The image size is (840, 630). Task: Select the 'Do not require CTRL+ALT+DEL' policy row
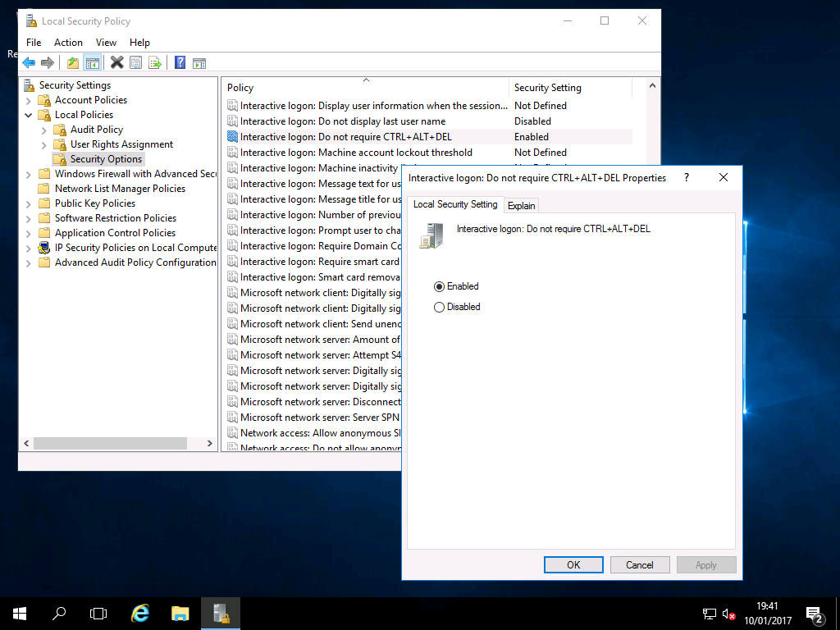[428, 137]
